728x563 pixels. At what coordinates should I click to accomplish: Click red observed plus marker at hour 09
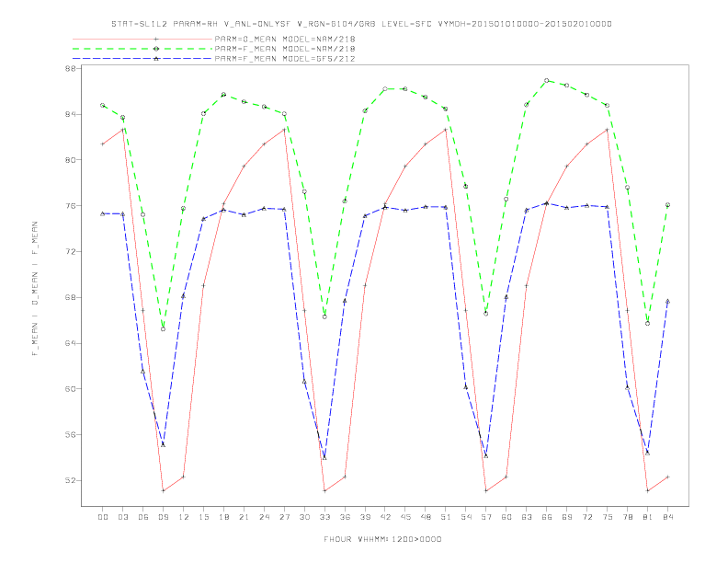click(163, 490)
